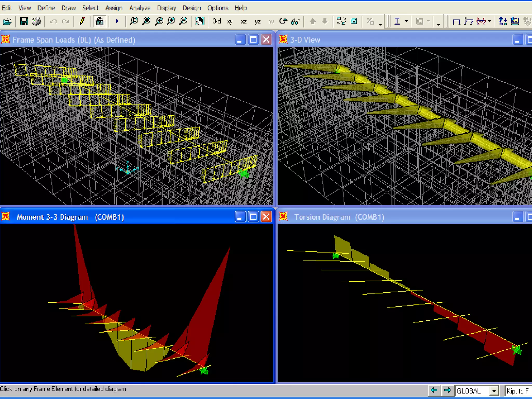Open the Analyze menu
Screen dimensions: 532x399
140,8
